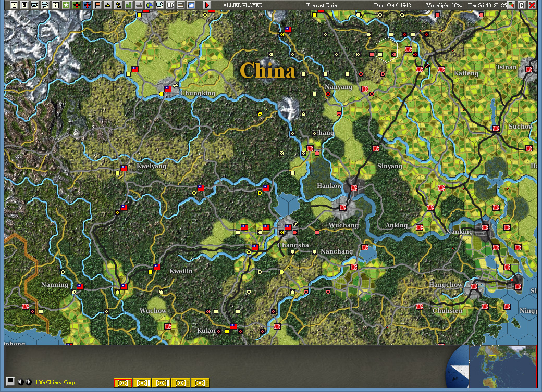Screen dimensions: 542x392
Task: Click the striped panel icon beside OP
Action: click(180, 5)
